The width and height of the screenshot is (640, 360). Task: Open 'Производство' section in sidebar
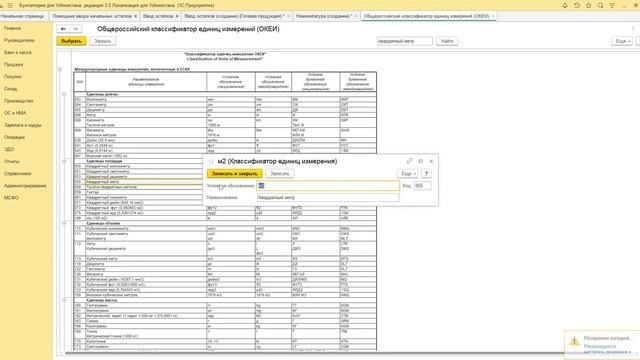tap(19, 101)
